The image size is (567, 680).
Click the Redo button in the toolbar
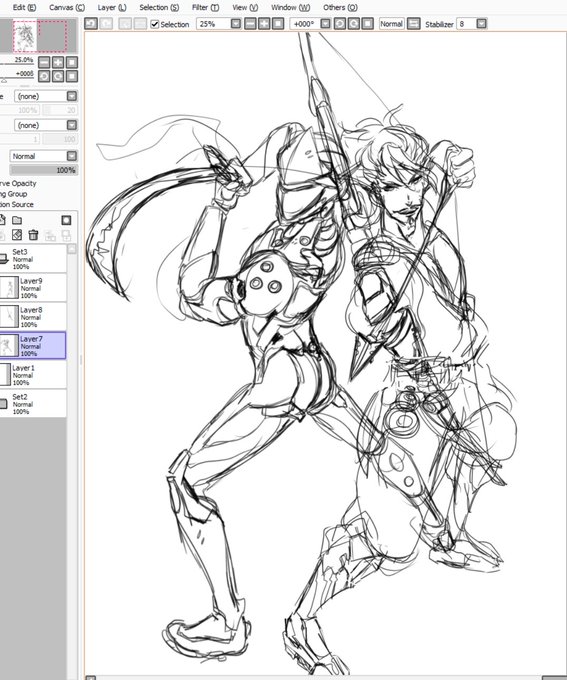[x=106, y=23]
